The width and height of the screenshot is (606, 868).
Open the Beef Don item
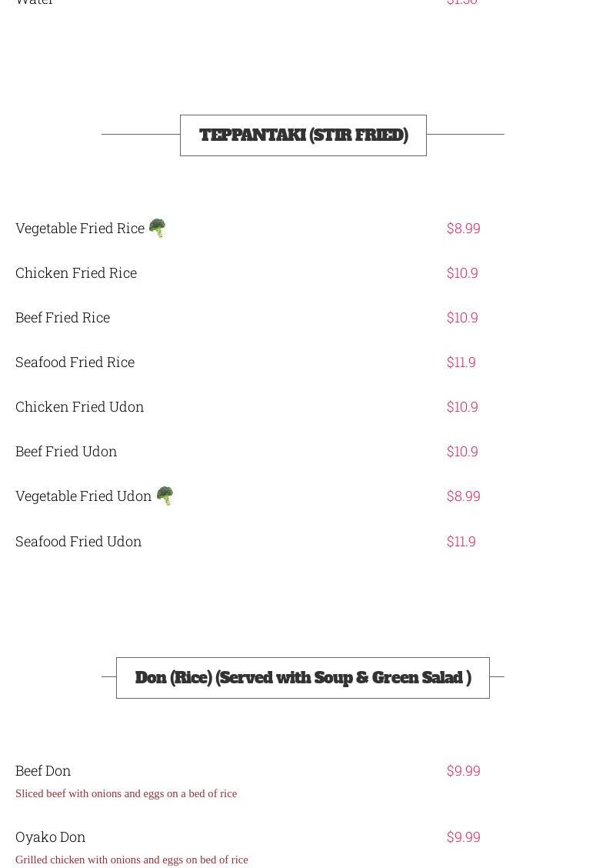pos(43,770)
